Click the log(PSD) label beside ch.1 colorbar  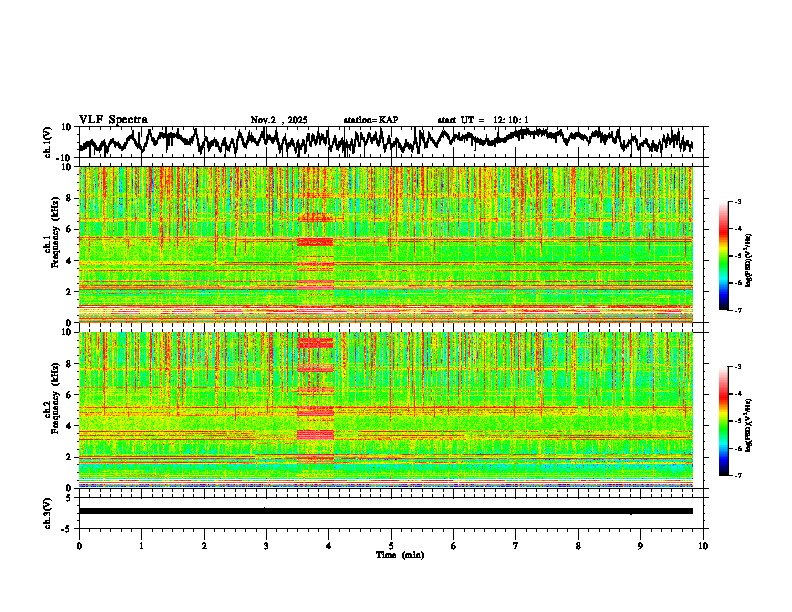[749, 261]
